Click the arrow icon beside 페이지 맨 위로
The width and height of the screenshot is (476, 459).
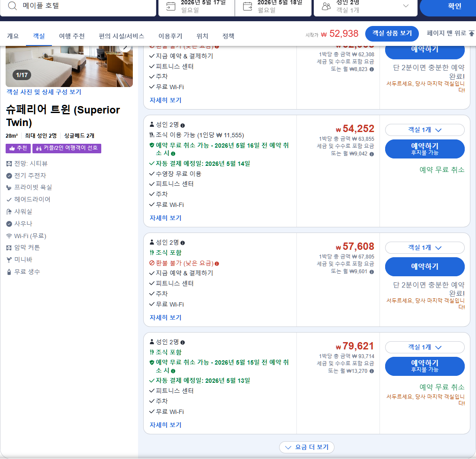(x=471, y=33)
